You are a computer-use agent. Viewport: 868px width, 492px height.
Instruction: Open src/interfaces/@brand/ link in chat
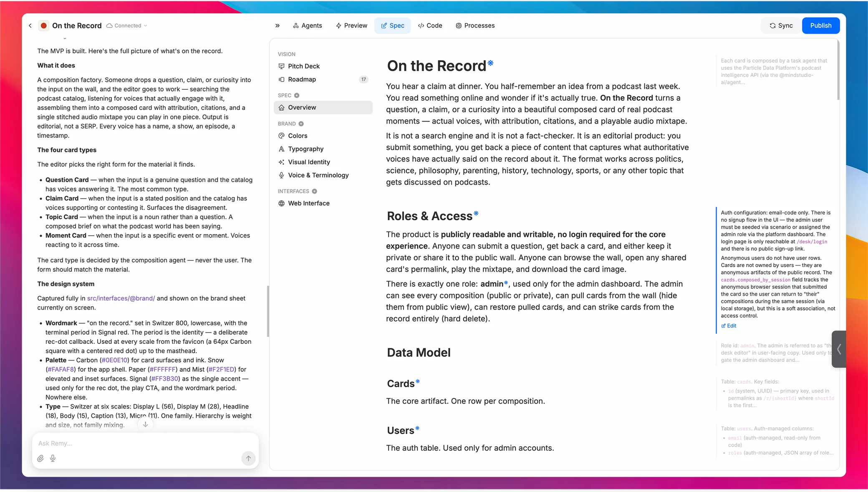pos(121,298)
